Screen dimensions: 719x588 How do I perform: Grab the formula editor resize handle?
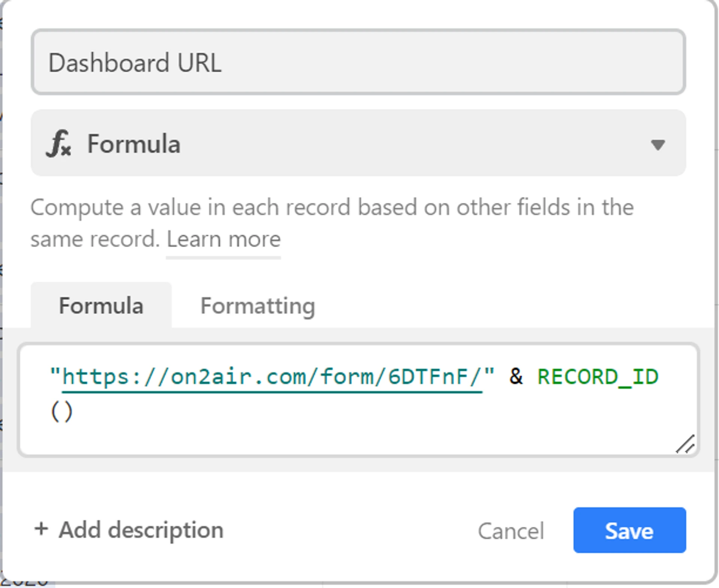685,444
